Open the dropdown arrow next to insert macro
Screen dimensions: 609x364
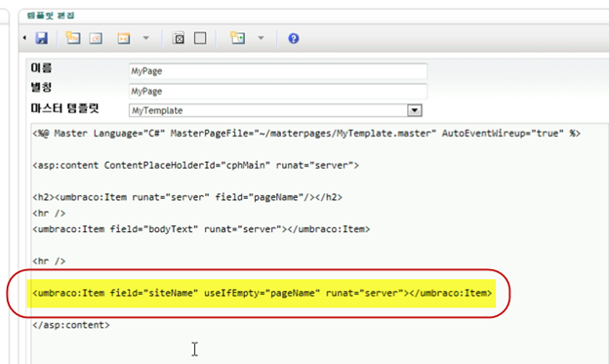[x=146, y=38]
